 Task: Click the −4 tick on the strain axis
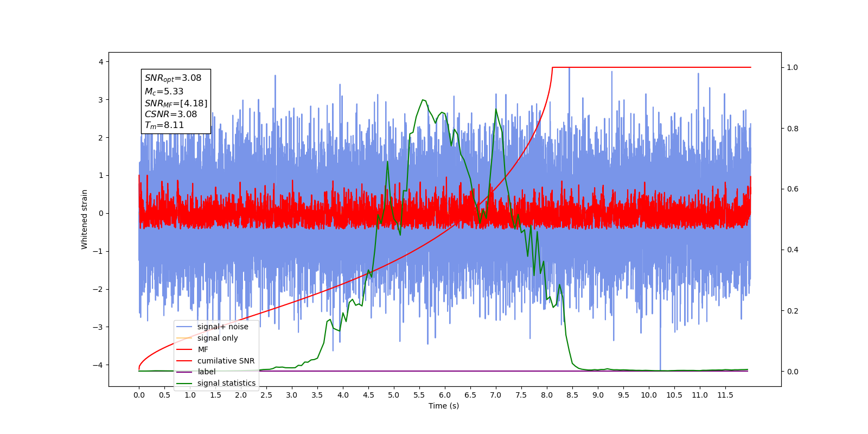[x=98, y=365]
